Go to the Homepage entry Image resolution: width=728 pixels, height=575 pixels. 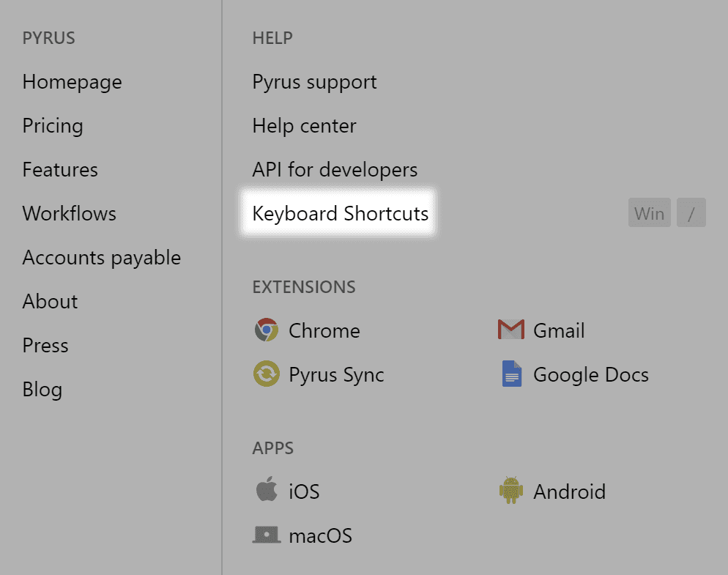[x=72, y=81]
